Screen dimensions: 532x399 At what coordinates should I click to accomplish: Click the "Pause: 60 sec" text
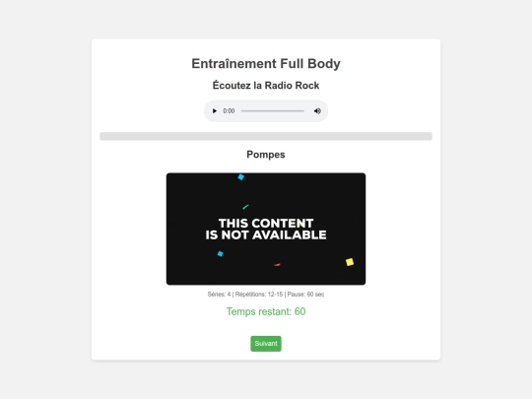tap(305, 295)
